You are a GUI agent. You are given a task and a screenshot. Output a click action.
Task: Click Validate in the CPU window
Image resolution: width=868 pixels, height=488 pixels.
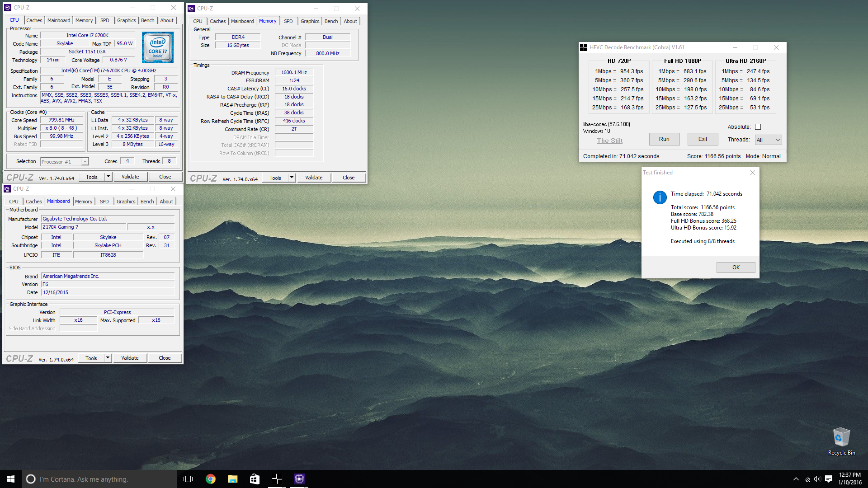coord(130,177)
